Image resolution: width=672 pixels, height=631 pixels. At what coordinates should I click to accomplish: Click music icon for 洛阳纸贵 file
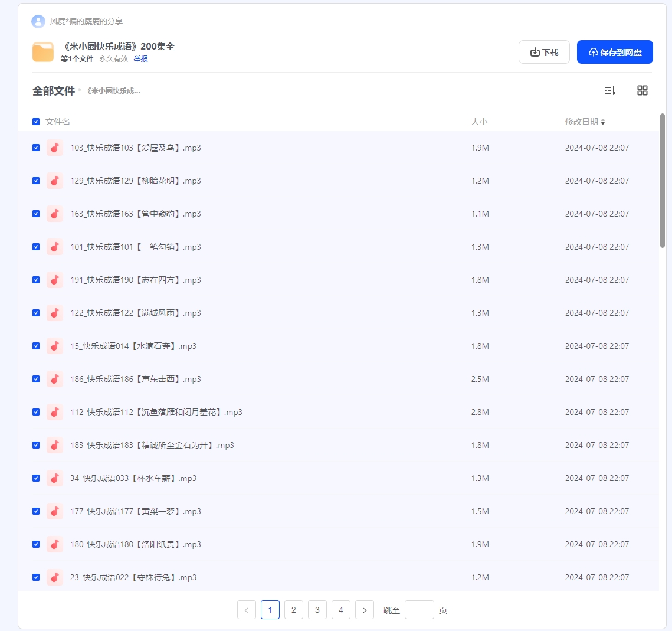click(x=55, y=544)
